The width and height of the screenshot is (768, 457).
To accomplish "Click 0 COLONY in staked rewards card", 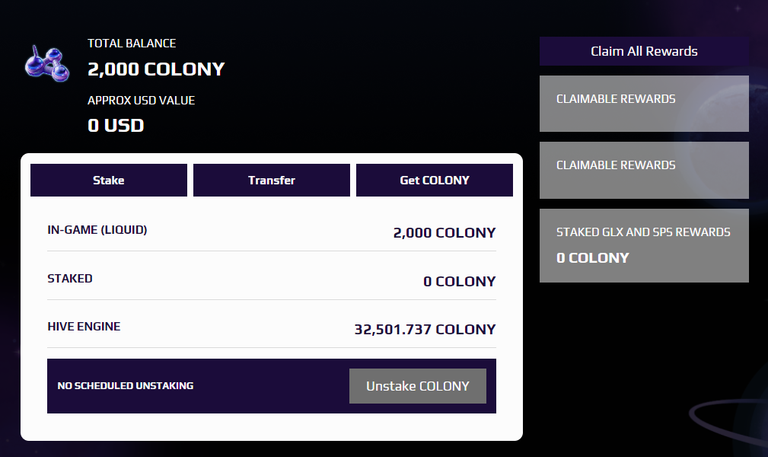I will (592, 258).
